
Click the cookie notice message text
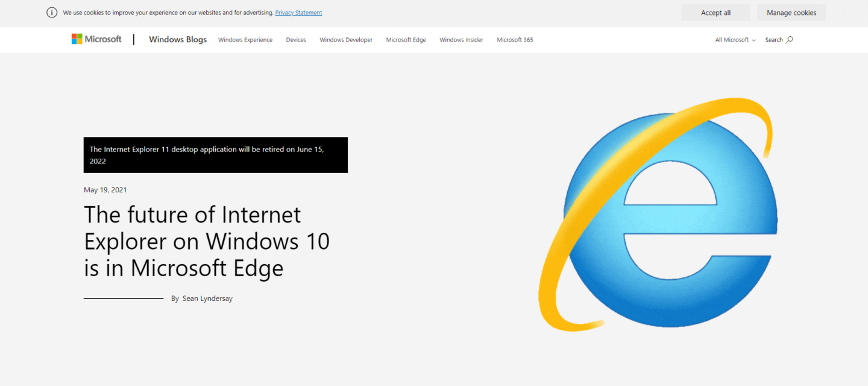tap(168, 13)
